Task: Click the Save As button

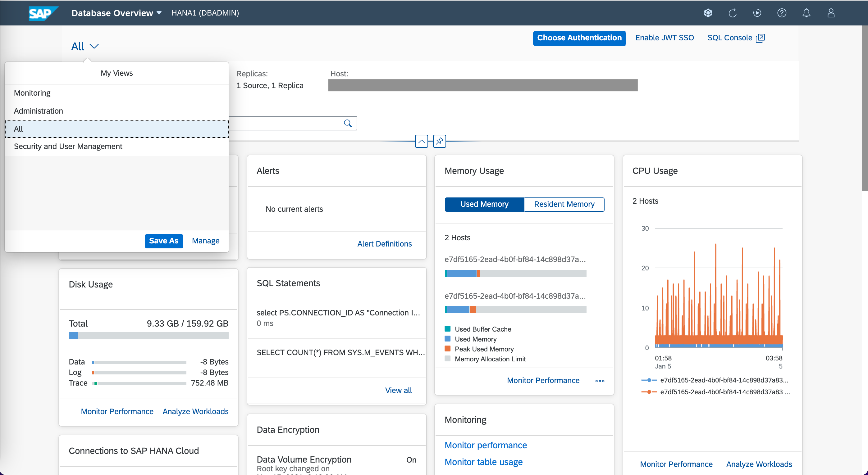Action: pos(164,241)
